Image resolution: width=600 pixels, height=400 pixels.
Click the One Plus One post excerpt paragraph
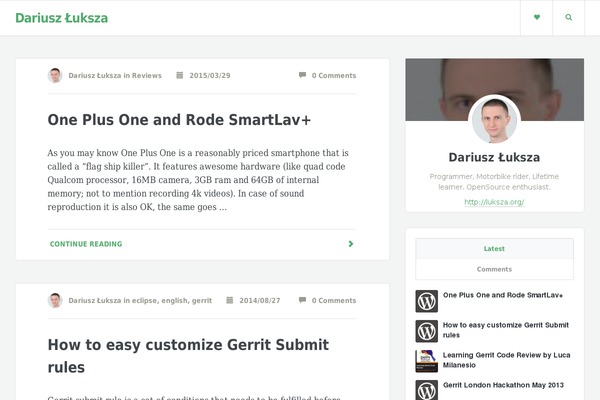[x=198, y=180]
